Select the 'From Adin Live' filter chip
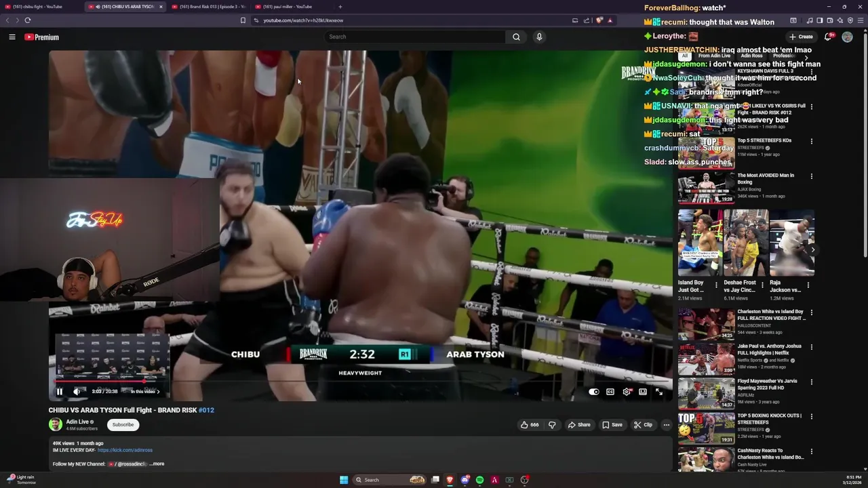This screenshot has height=488, width=868. click(714, 56)
